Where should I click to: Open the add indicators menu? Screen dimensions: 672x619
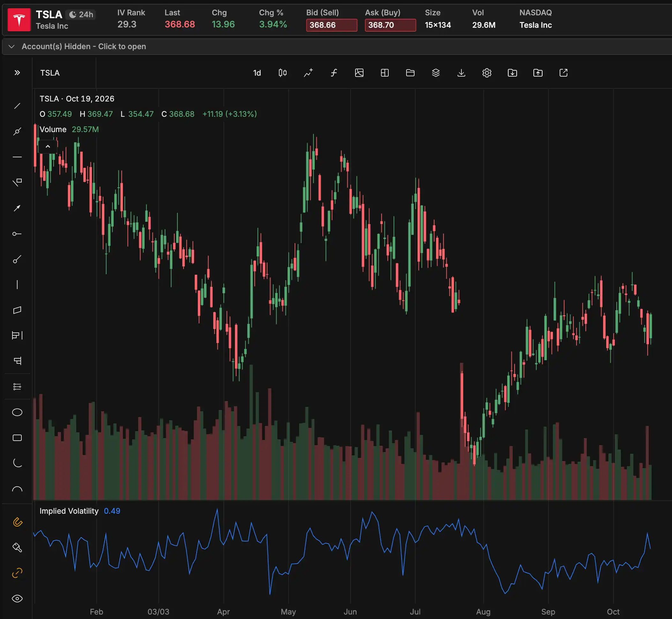coord(308,73)
